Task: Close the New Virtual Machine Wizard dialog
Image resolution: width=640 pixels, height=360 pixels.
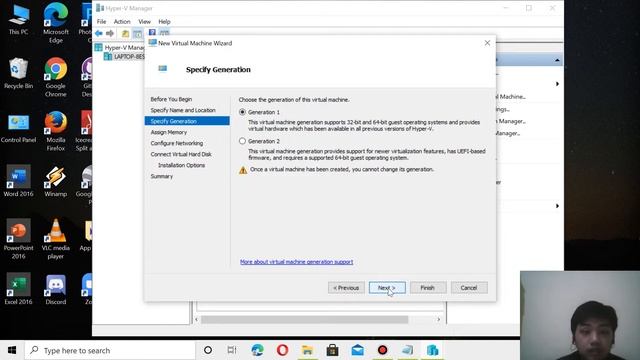Action: [x=487, y=43]
